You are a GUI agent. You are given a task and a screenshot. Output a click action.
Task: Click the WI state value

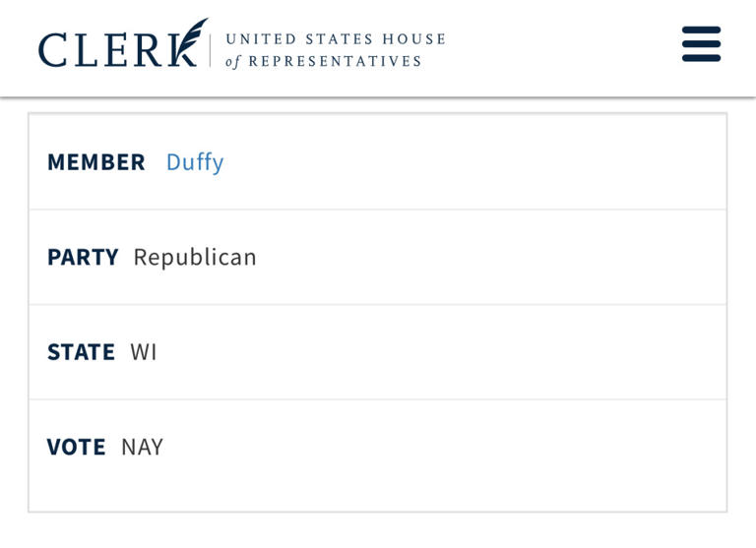[x=144, y=352]
